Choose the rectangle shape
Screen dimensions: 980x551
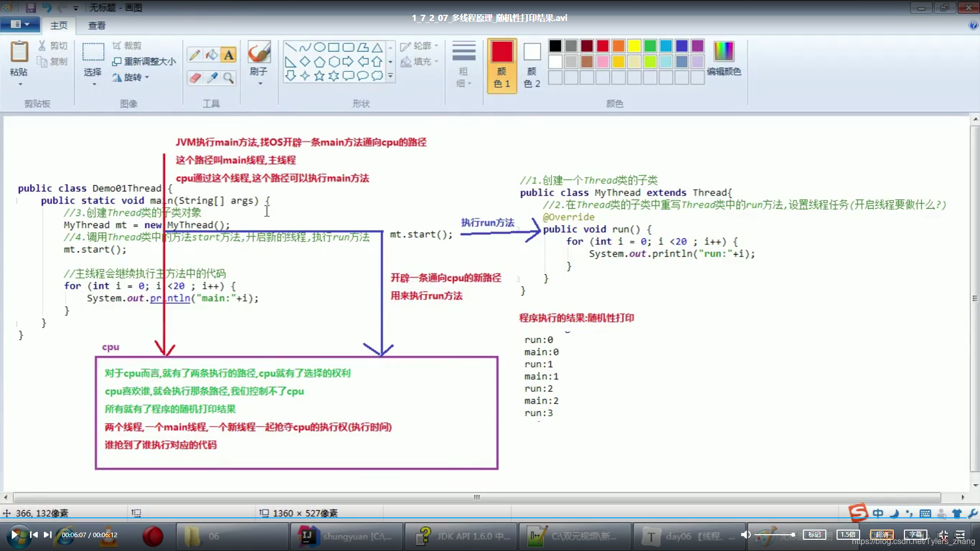coord(334,47)
